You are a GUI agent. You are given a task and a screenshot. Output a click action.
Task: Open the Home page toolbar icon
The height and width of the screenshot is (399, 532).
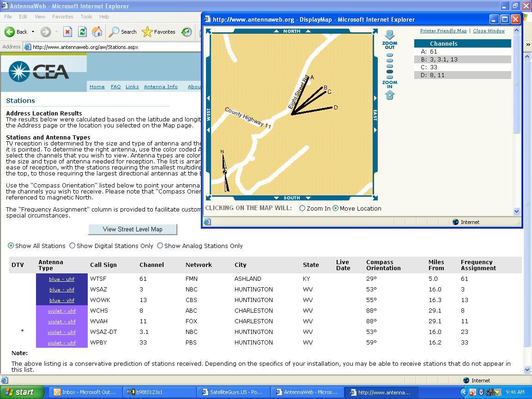(x=97, y=32)
